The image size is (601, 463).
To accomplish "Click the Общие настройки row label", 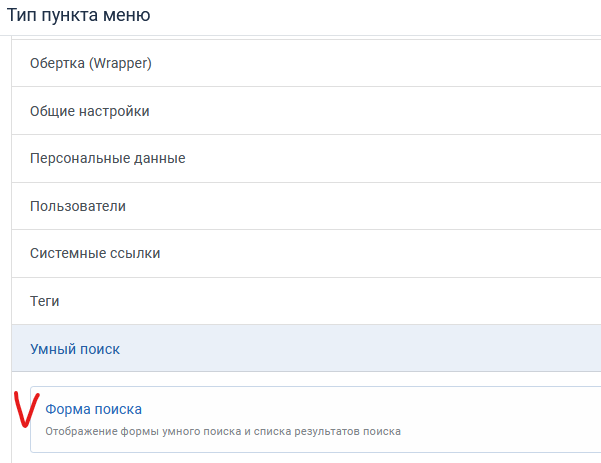I will click(x=90, y=111).
